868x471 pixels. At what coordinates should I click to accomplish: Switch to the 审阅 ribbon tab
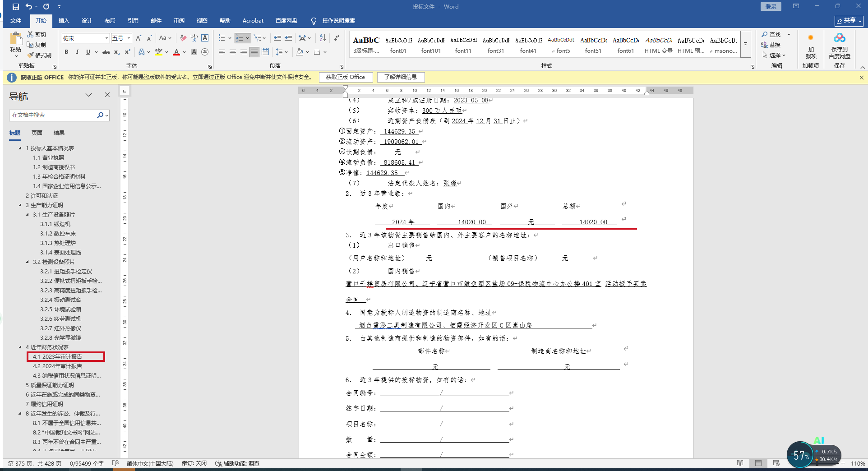tap(179, 21)
